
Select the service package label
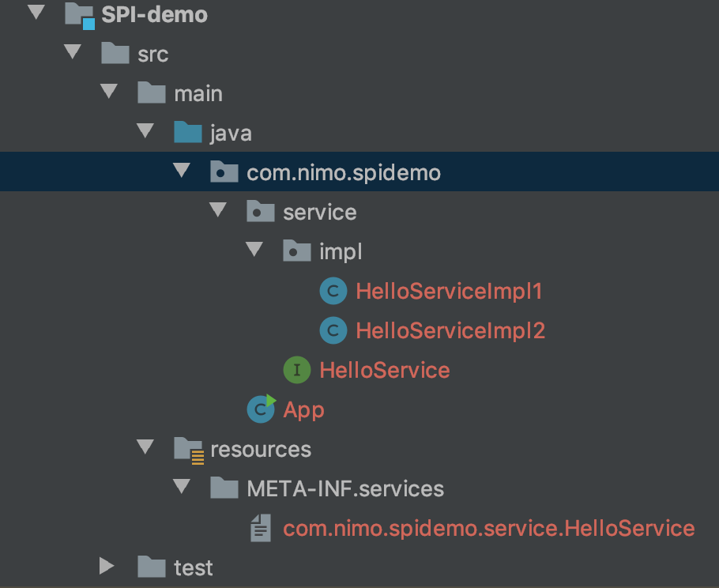pyautogui.click(x=319, y=213)
